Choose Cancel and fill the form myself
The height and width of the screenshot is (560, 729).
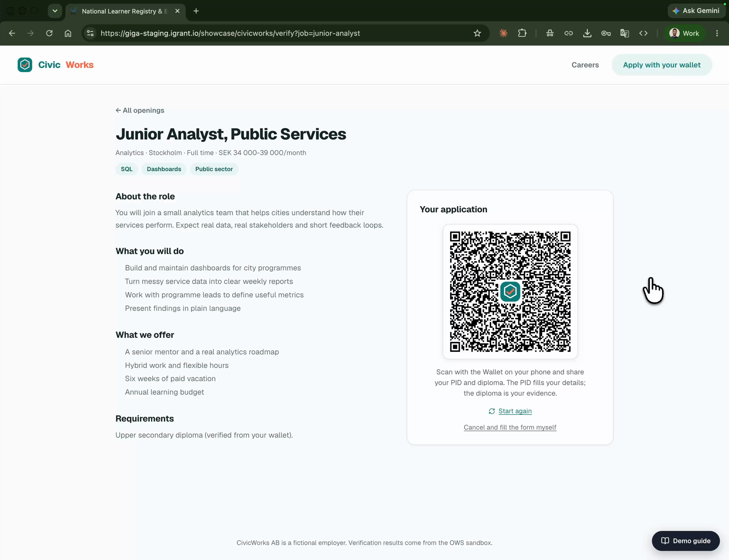(510, 427)
